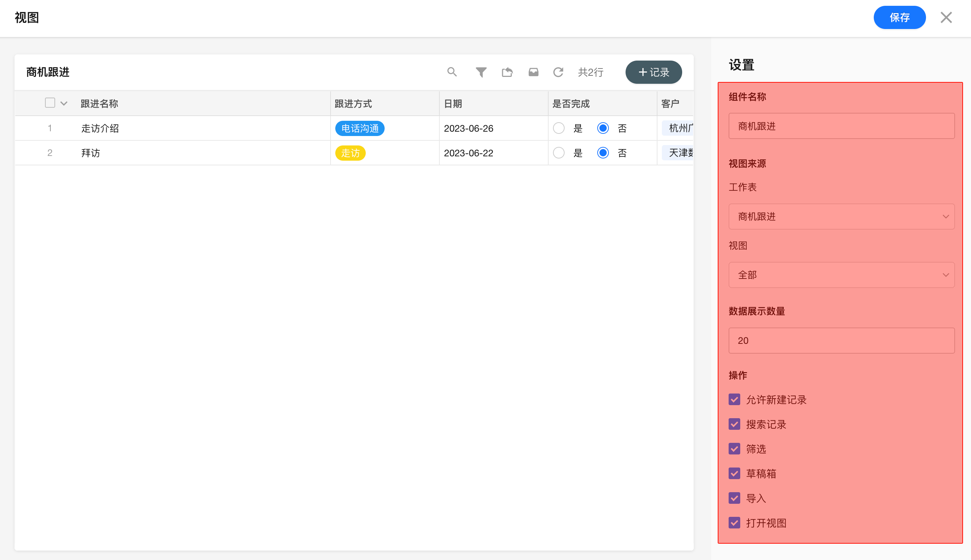Image resolution: width=971 pixels, height=560 pixels.
Task: Click the 电话沟通 tag in row 1
Action: click(360, 128)
